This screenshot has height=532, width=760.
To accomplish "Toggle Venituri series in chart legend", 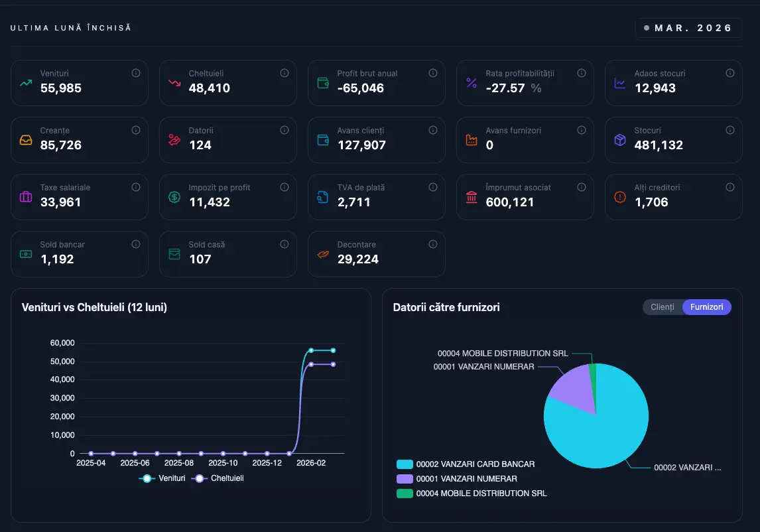I will click(162, 478).
